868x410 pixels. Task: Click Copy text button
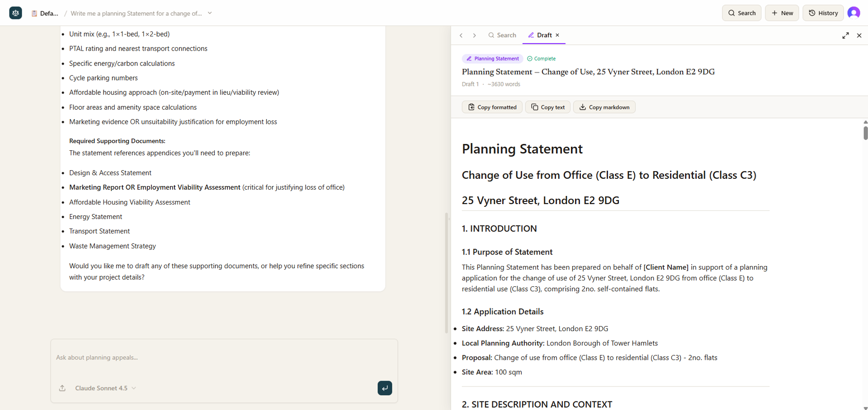click(x=548, y=107)
